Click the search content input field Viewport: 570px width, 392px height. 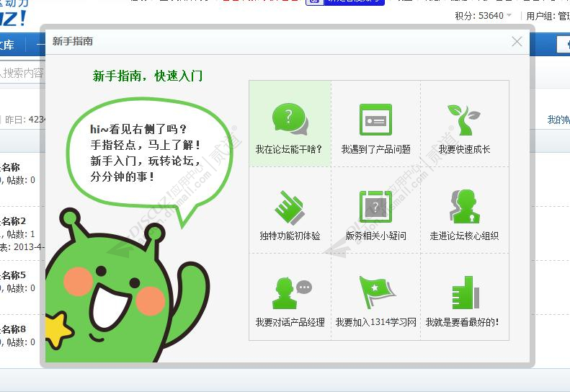22,73
